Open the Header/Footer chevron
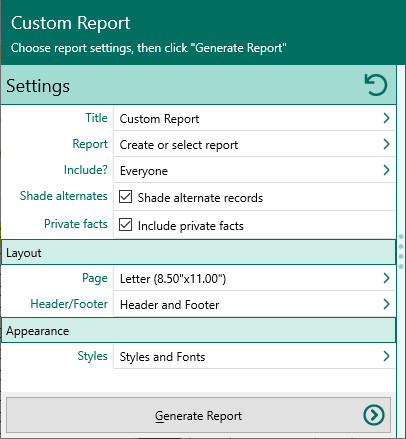This screenshot has height=439, width=406. tap(386, 304)
